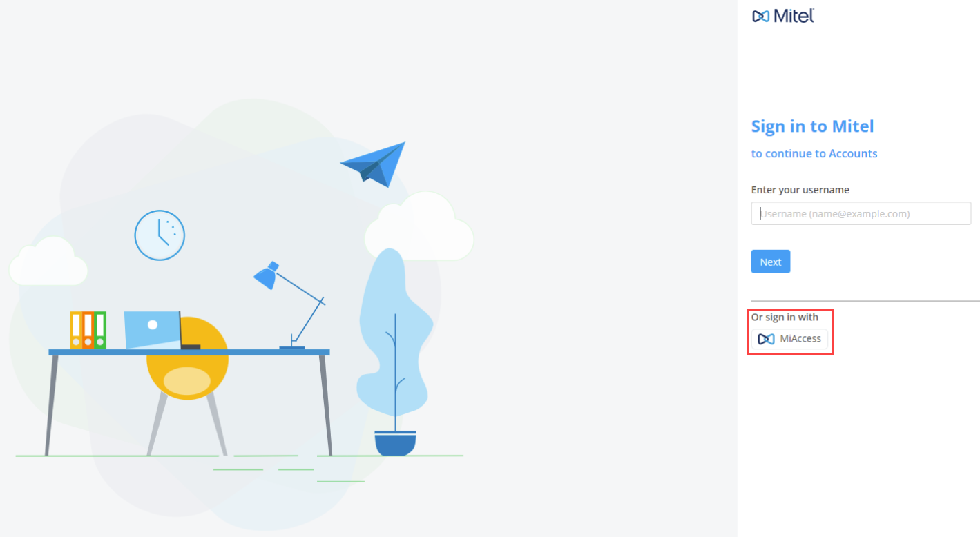Image resolution: width=980 pixels, height=537 pixels.
Task: Click the yellow chair illustration
Action: click(187, 384)
